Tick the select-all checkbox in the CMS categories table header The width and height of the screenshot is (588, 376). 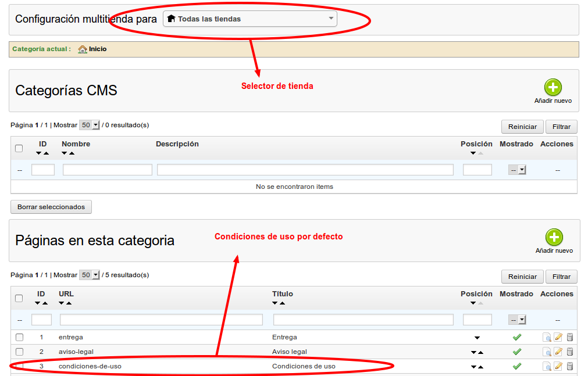(x=19, y=148)
